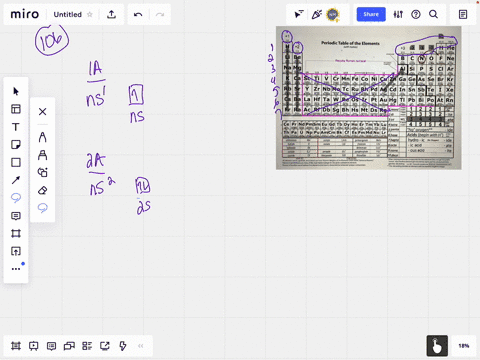Pick the Text tool

click(16, 127)
